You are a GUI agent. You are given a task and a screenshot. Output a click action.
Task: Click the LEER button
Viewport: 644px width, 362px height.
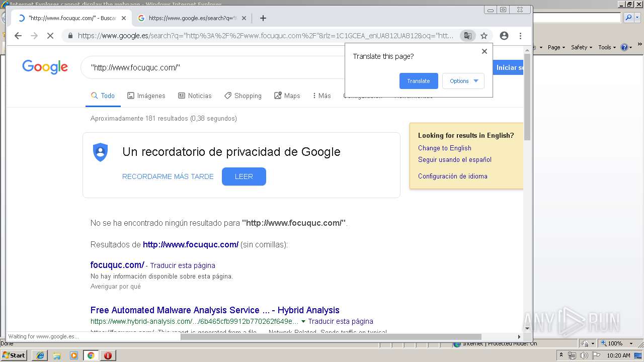coord(244,176)
